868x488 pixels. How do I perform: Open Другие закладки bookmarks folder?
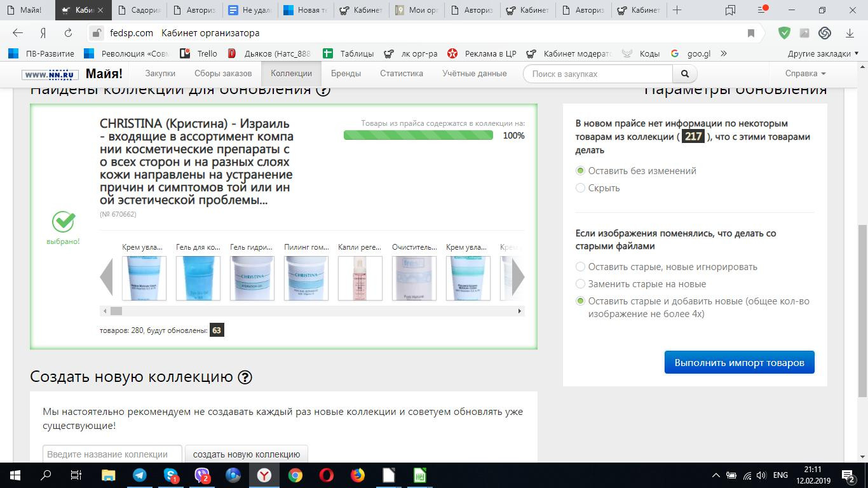823,53
